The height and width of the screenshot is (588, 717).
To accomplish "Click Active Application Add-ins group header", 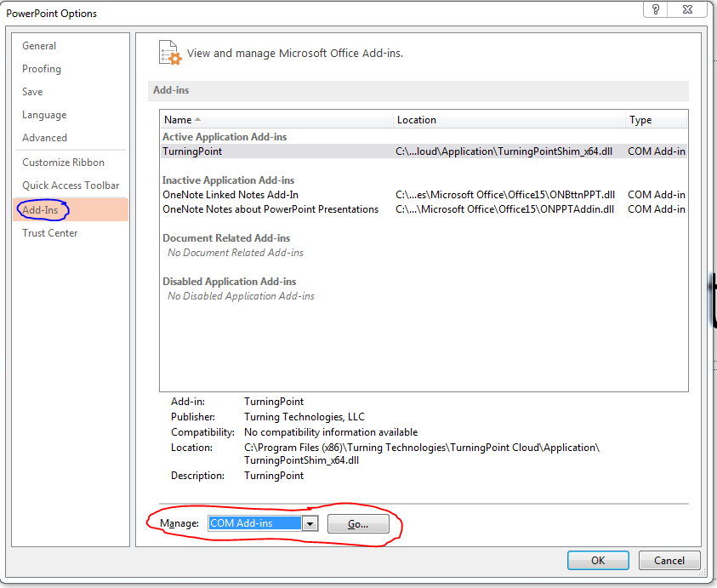I will pos(225,136).
